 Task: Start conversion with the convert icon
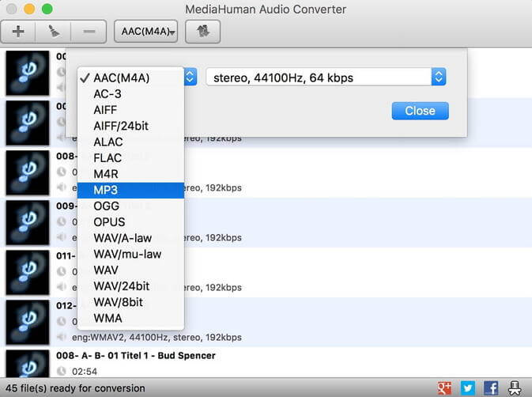pos(202,32)
